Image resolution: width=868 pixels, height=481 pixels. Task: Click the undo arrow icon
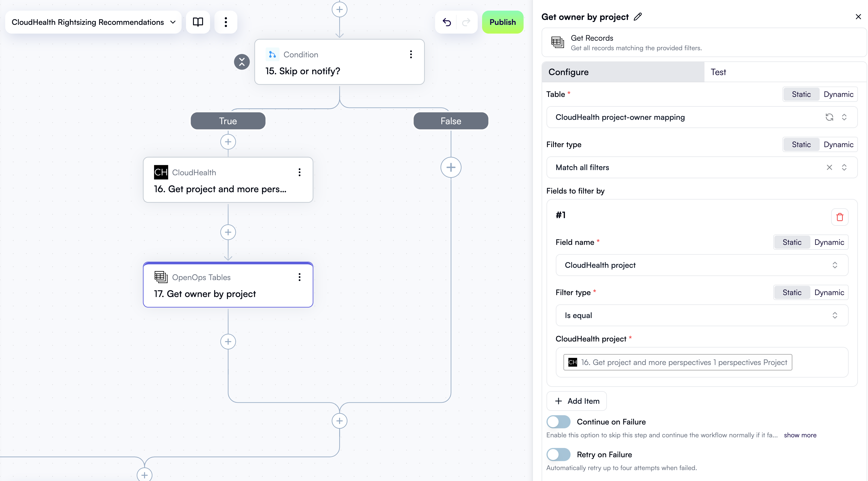click(447, 22)
